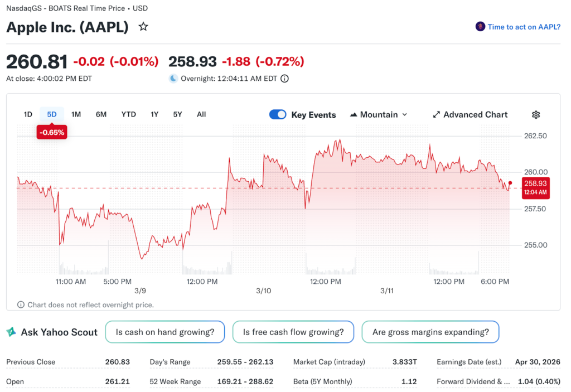Click the purple icon beside Time to act
This screenshot has width=571, height=392.
point(480,27)
